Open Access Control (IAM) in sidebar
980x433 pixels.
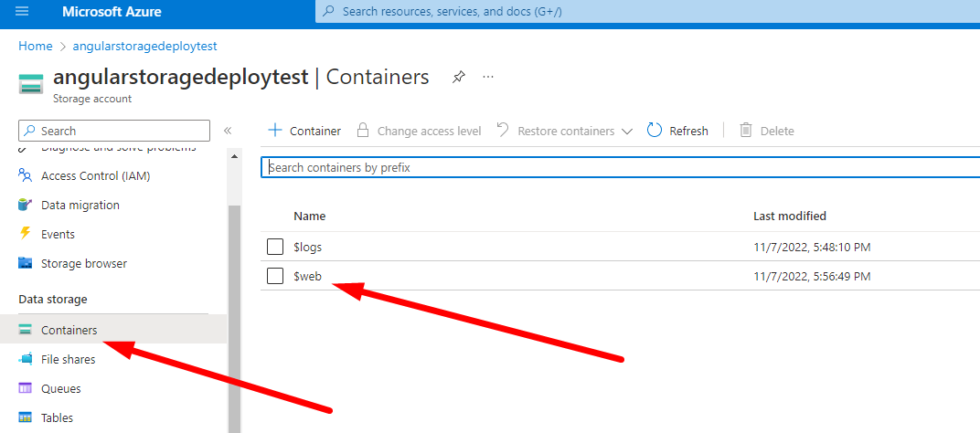[x=95, y=176]
